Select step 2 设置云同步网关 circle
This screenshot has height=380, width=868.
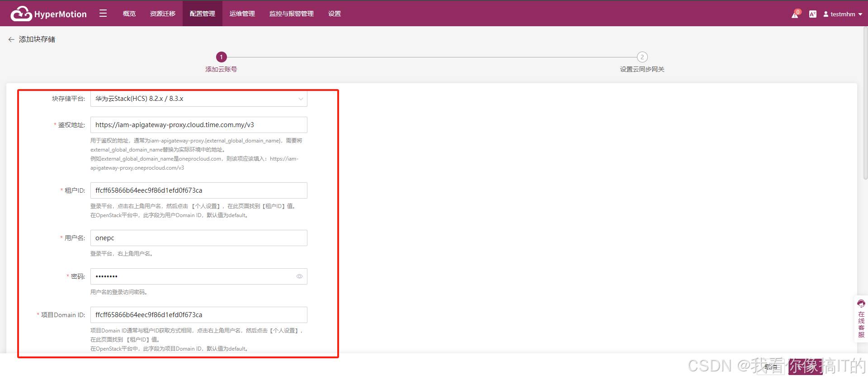[x=642, y=57]
